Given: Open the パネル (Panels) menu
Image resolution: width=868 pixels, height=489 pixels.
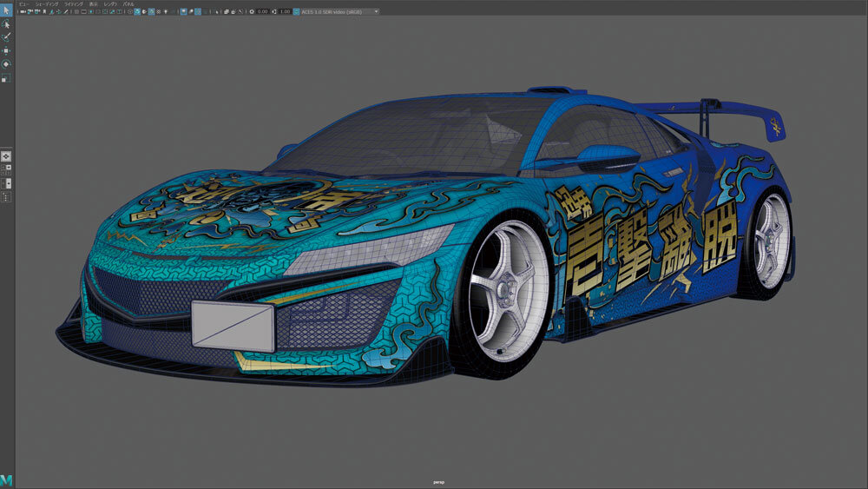Looking at the screenshot, I should 128,4.
